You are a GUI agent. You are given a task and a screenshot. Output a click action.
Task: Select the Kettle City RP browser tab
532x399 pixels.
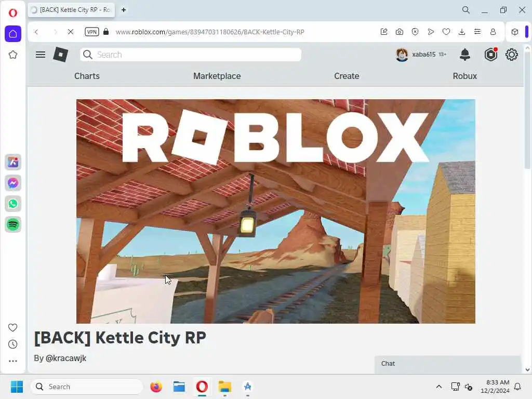(x=71, y=10)
